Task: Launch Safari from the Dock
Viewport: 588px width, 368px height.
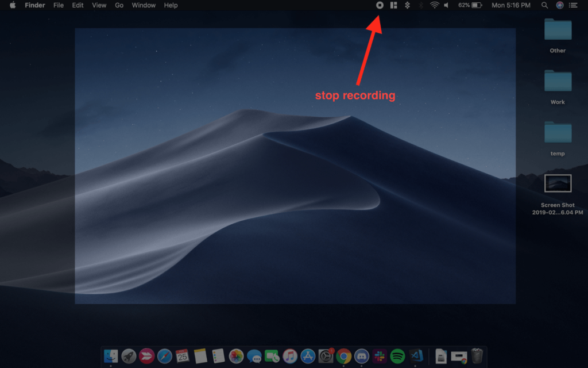Action: 164,356
